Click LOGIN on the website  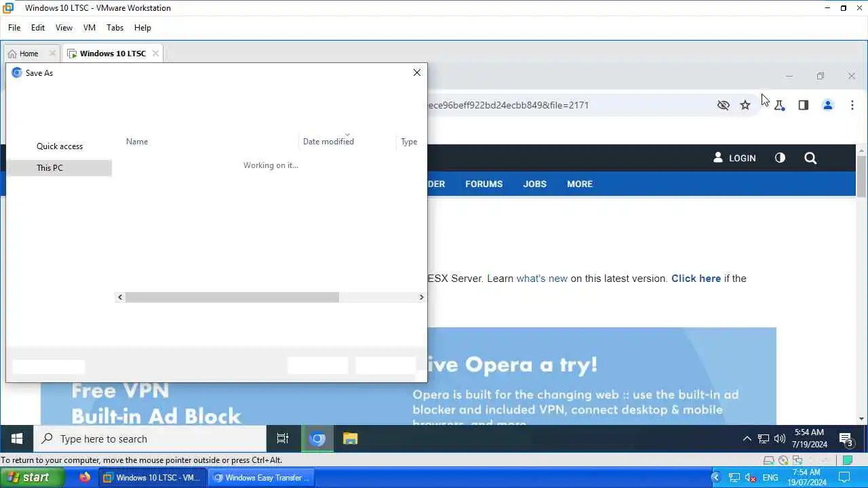(x=734, y=158)
